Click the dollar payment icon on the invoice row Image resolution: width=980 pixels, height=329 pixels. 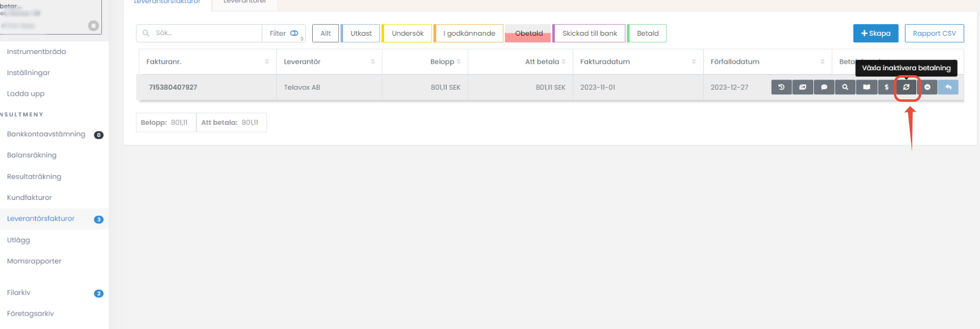click(x=887, y=87)
